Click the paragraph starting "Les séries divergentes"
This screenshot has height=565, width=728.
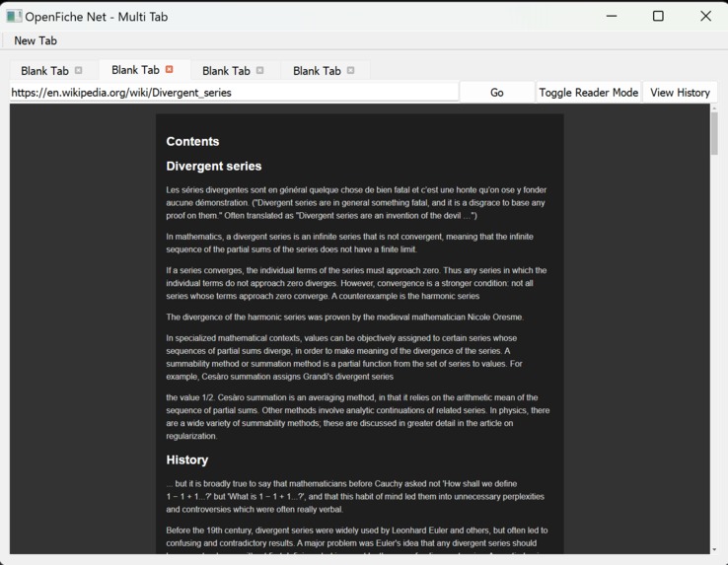point(356,202)
